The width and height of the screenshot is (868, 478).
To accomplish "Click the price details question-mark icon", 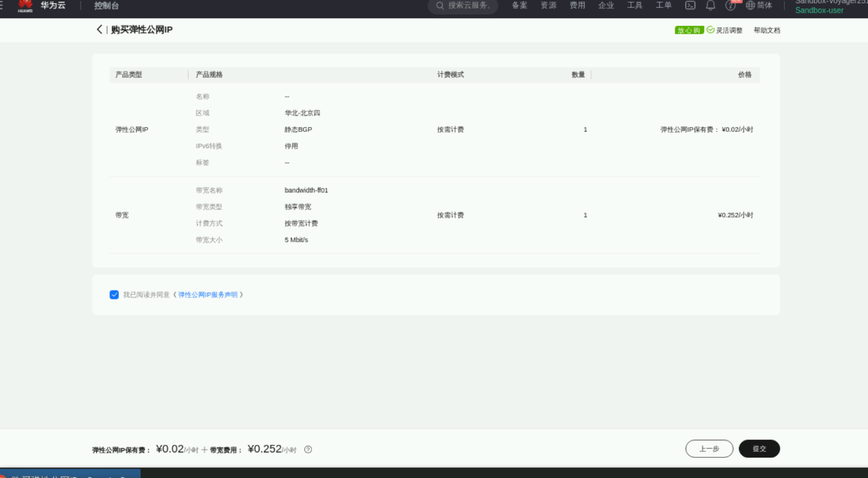I will coord(308,450).
